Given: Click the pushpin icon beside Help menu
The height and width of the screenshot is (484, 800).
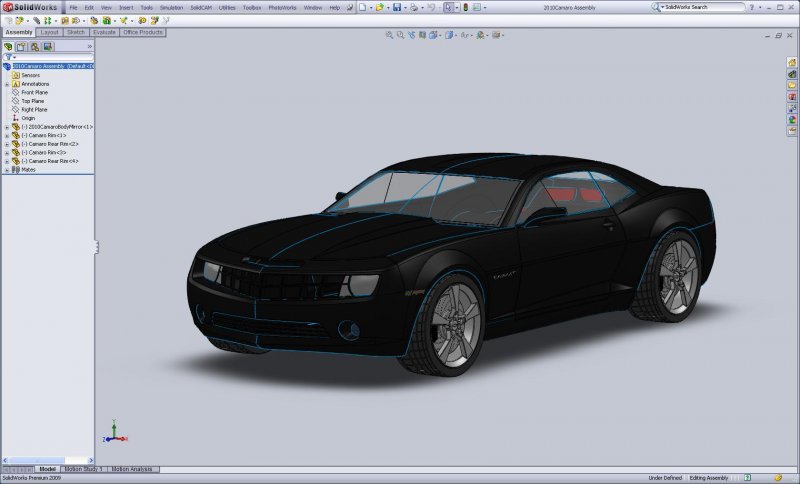Looking at the screenshot, I should 349,8.
